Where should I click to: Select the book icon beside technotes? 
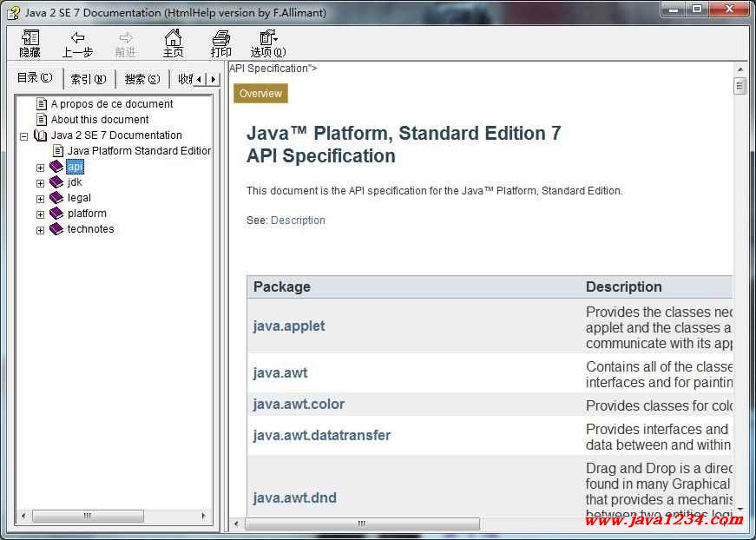[x=56, y=229]
